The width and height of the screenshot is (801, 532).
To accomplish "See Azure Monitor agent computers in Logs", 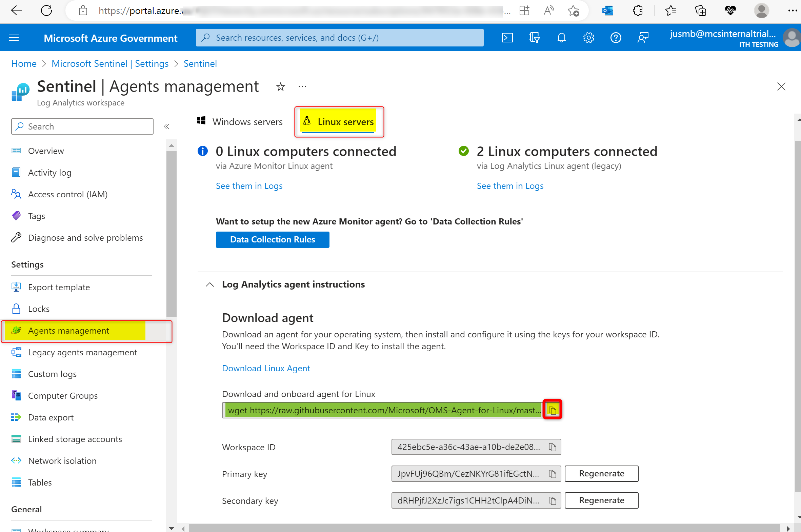I will tap(249, 186).
